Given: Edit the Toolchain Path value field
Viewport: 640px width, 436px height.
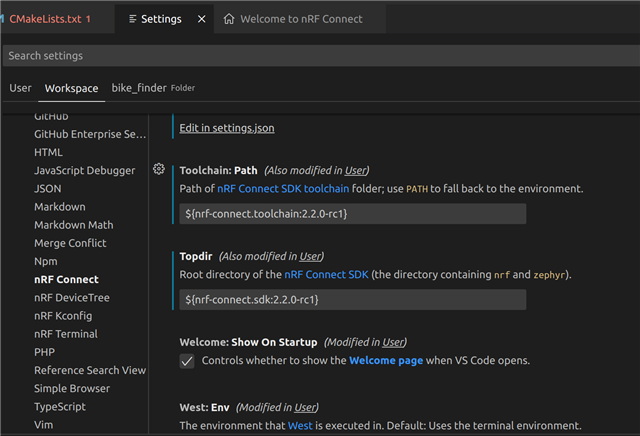Looking at the screenshot, I should pos(353,214).
